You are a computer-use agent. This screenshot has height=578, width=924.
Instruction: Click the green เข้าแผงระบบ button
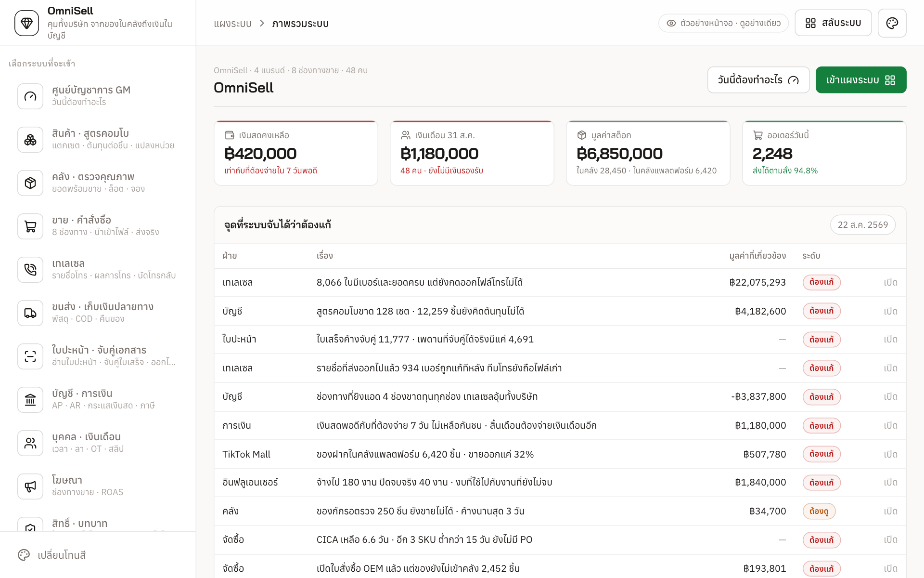[861, 80]
